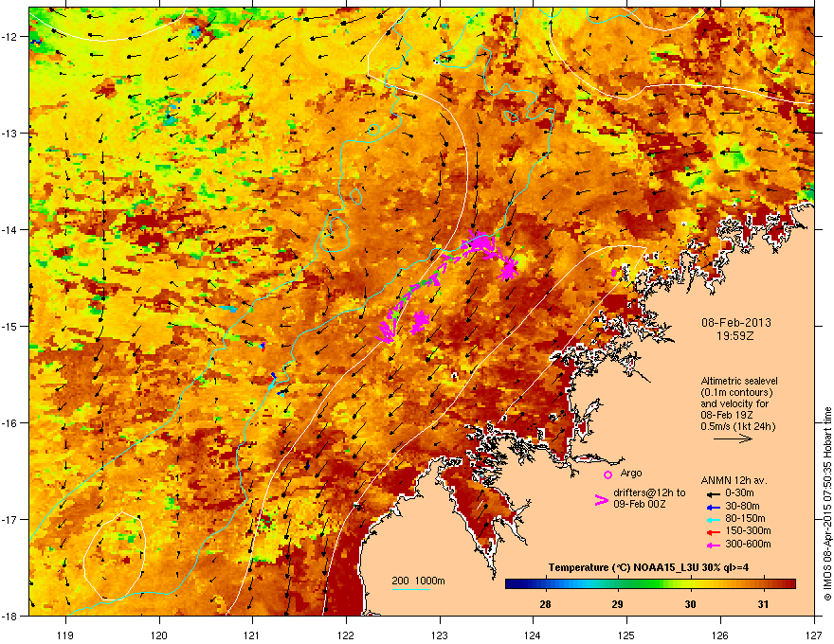
Task: Click the latitude axis label -14
Action: pos(10,230)
